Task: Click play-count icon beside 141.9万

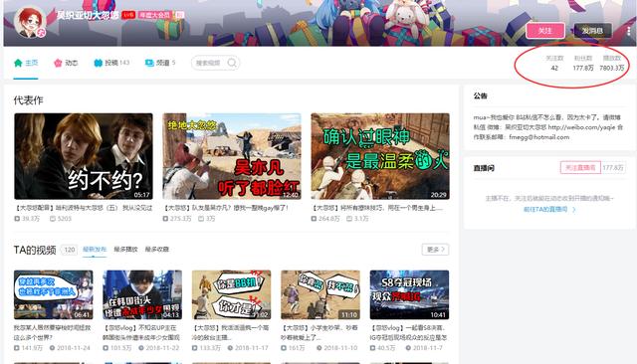Action: click(17, 348)
